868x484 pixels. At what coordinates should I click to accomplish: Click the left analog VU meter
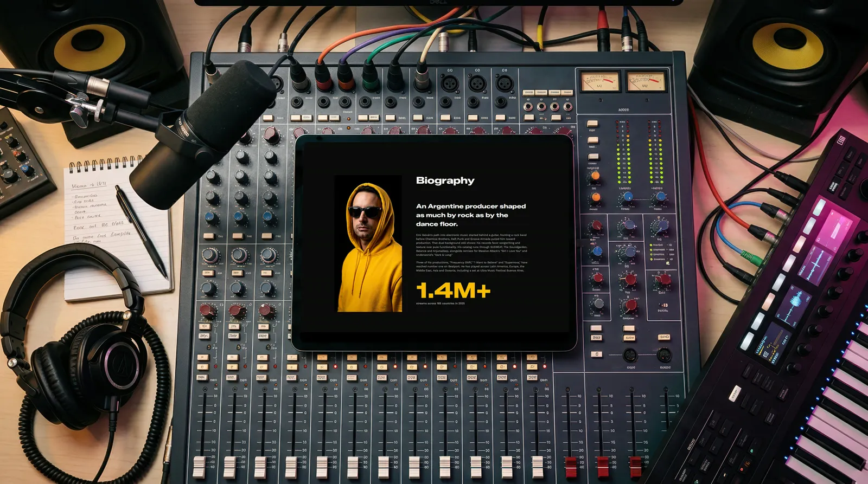599,82
